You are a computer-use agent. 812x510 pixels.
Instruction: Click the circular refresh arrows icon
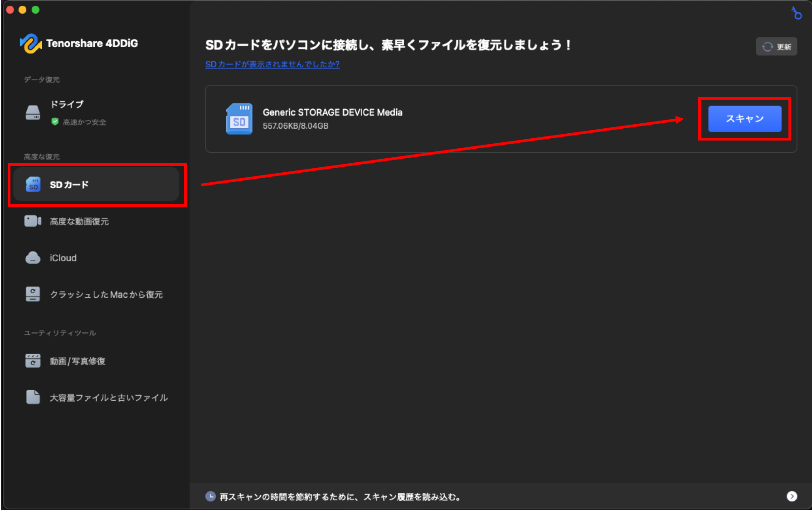point(767,47)
